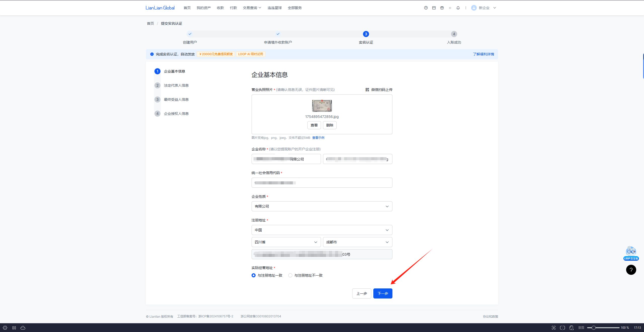Image resolution: width=644 pixels, height=332 pixels.
Task: Open 协议和政策 footer link
Action: [490, 317]
